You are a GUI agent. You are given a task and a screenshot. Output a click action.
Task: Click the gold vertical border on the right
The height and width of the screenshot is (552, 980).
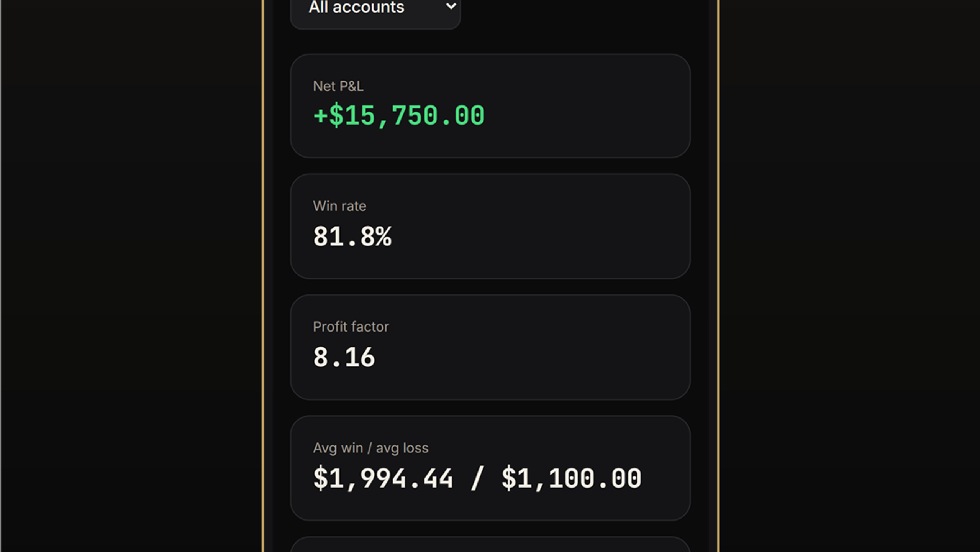[x=718, y=276]
